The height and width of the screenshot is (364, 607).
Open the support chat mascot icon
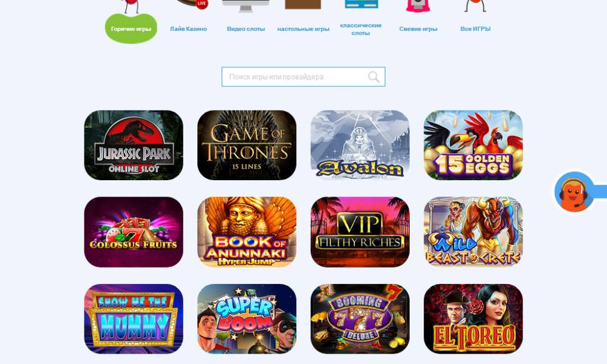tap(574, 192)
